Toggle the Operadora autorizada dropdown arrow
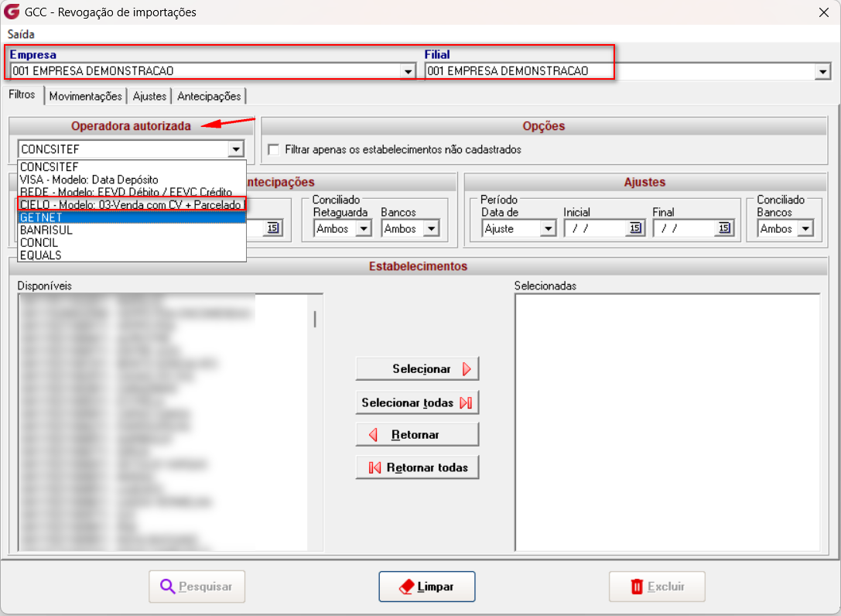Screen dimensions: 841x616 [x=236, y=149]
